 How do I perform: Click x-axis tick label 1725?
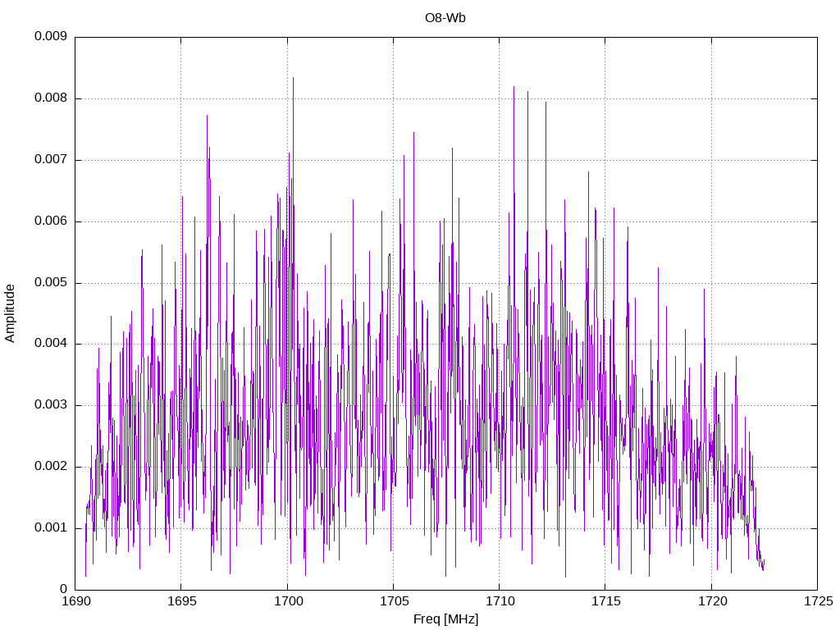(x=818, y=601)
